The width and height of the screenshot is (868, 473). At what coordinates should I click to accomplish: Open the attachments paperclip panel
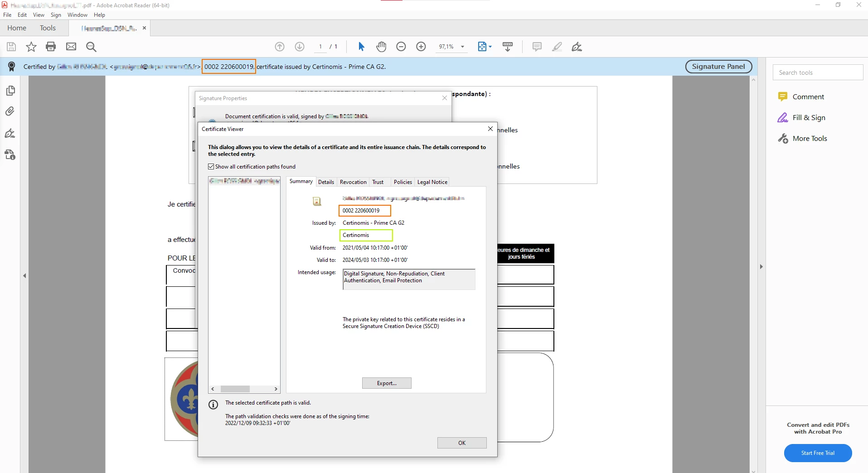coord(10,111)
